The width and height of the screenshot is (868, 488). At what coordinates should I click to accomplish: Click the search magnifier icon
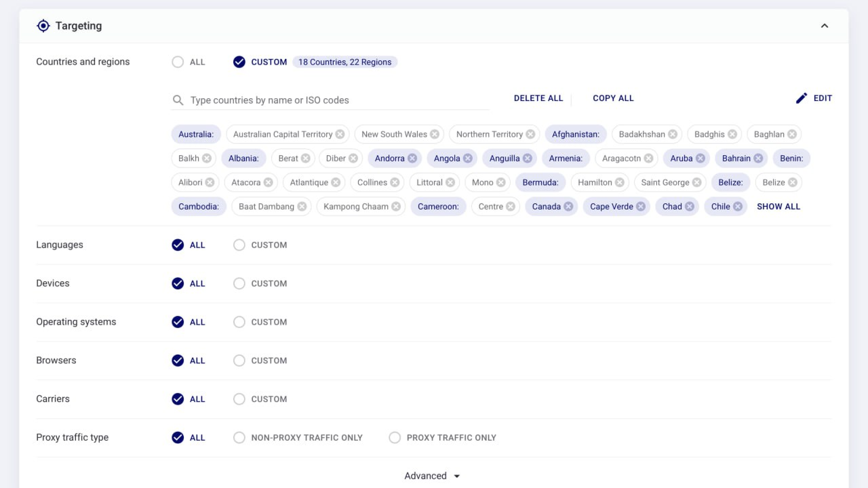178,100
